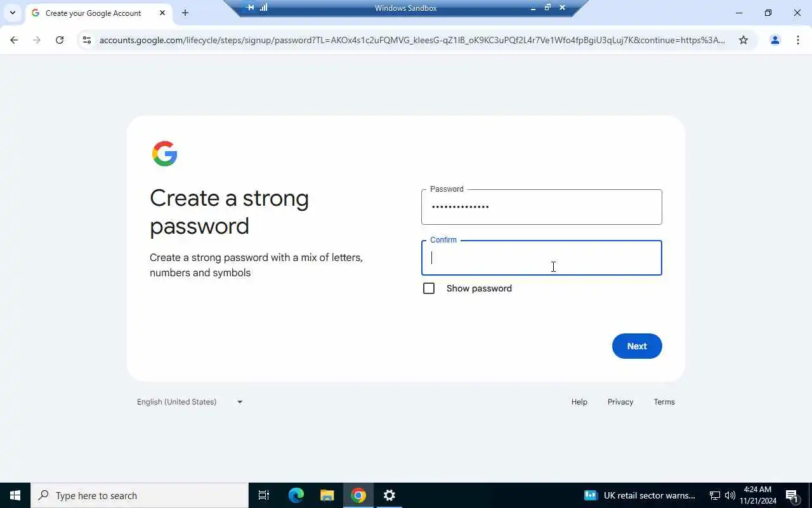Expand the English (United States) language dropdown

coord(190,402)
